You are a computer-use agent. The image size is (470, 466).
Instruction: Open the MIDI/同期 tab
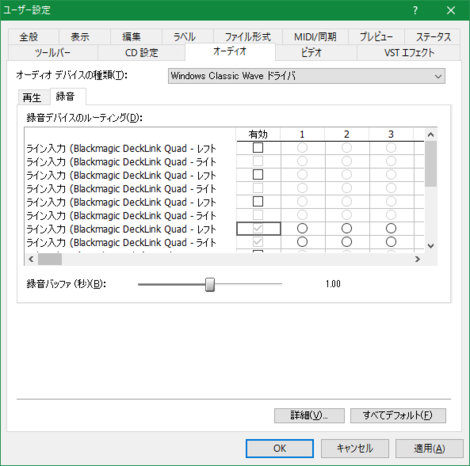coord(315,37)
